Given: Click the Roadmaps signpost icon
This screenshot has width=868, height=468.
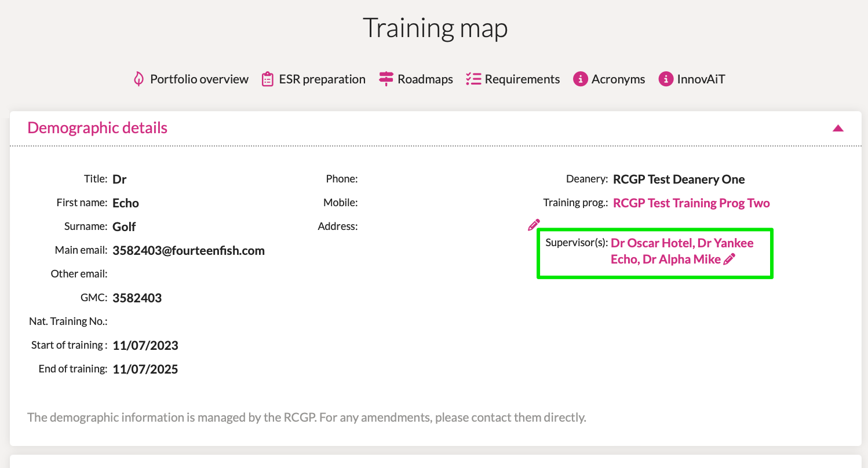Looking at the screenshot, I should [x=386, y=79].
